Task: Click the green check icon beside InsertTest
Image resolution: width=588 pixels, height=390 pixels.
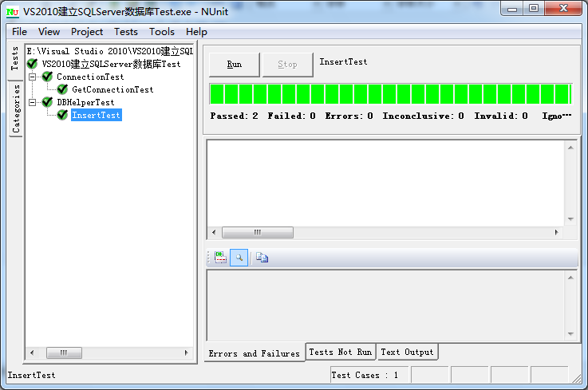Action: click(62, 115)
